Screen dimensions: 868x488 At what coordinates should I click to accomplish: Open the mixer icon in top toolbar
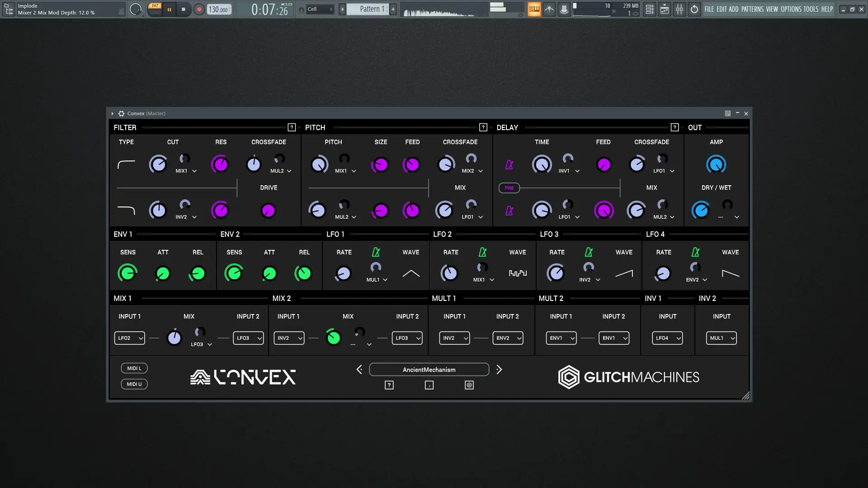pos(679,9)
